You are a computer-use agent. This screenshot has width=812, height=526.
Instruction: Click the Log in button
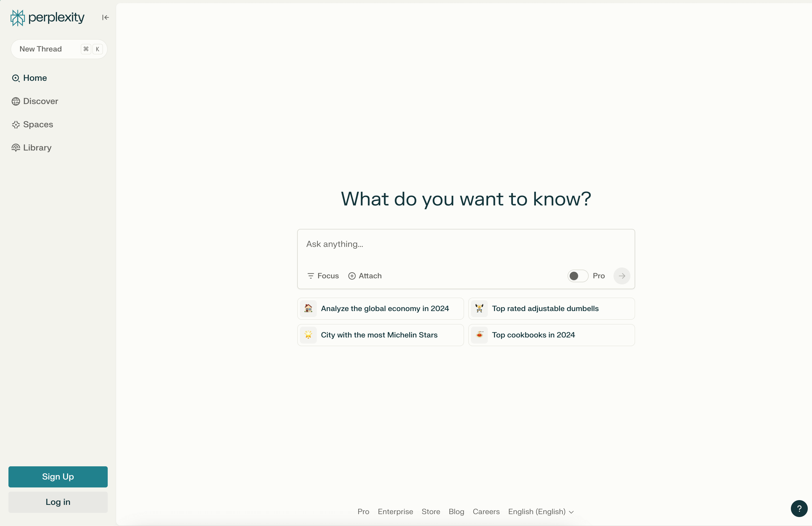(x=58, y=502)
